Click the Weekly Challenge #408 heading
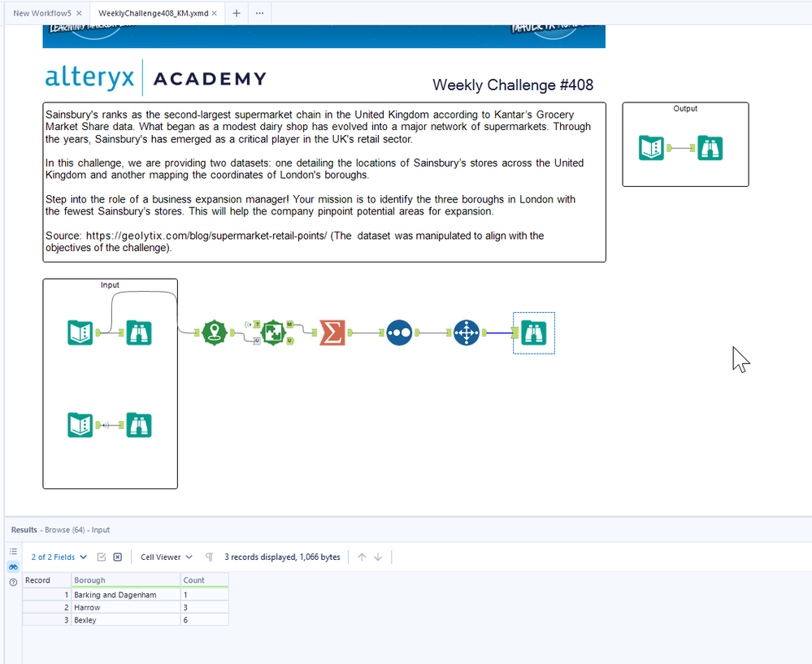812x664 pixels. (x=513, y=85)
